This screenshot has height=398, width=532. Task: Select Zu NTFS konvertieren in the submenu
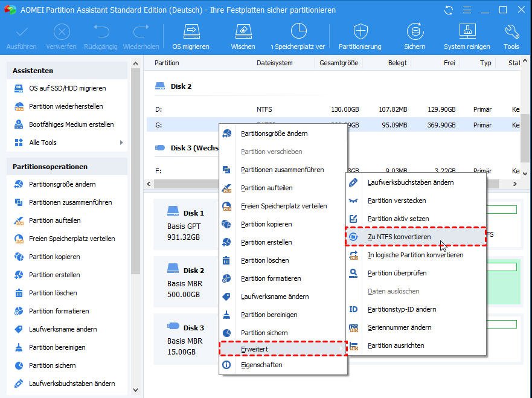click(x=415, y=237)
